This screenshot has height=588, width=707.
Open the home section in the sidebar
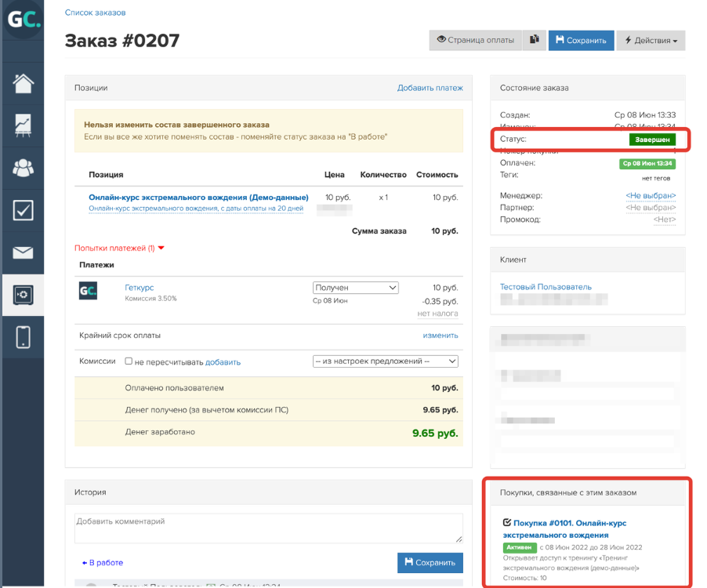23,83
